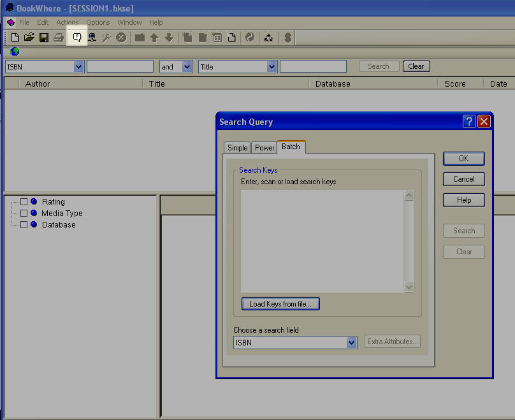Image resolution: width=515 pixels, height=420 pixels.
Task: Click the sparkle document toolbar icon
Action: pyautogui.click(x=187, y=38)
